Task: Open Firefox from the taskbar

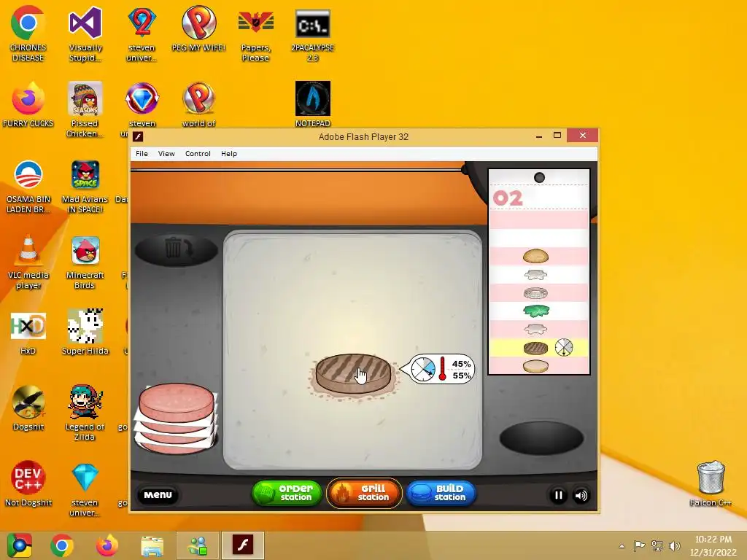Action: tap(107, 545)
